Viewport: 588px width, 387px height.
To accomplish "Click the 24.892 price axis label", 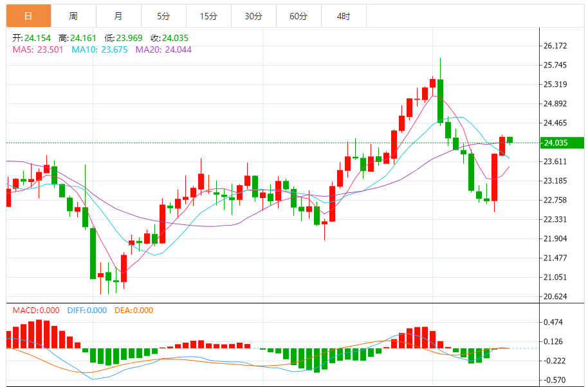I will click(555, 104).
